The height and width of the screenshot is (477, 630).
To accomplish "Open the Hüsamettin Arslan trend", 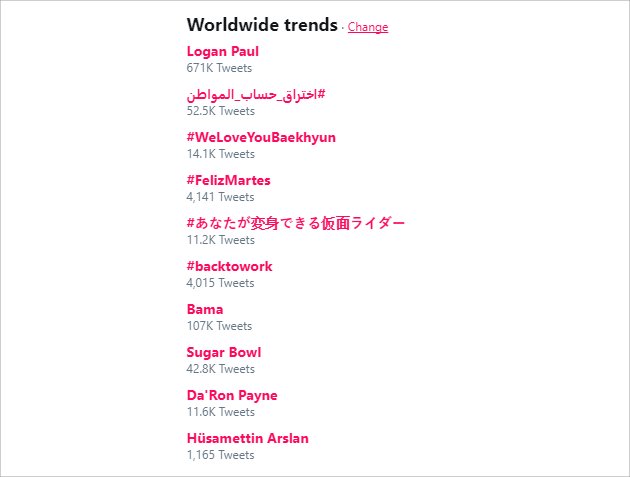I will (x=248, y=438).
